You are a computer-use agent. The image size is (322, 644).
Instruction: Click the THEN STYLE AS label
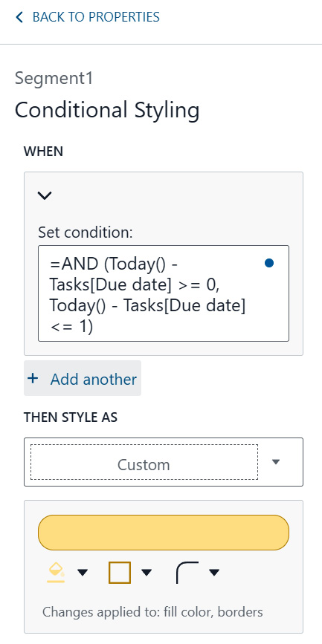71,417
